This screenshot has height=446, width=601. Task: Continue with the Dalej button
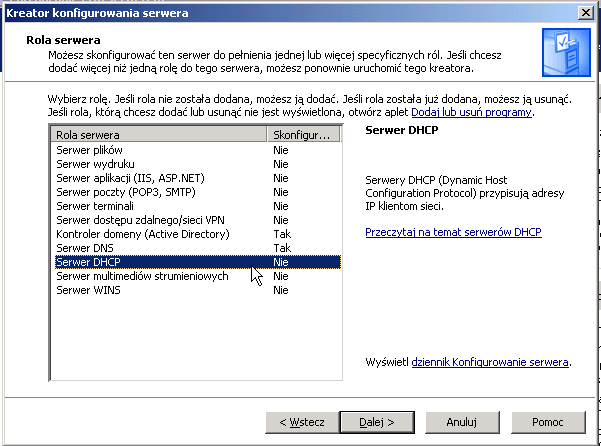pyautogui.click(x=377, y=422)
